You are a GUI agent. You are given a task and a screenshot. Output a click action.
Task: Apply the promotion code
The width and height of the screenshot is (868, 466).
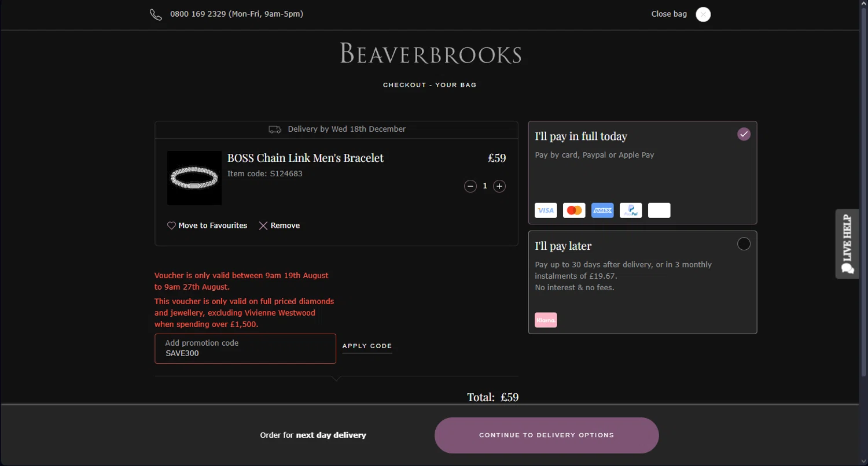367,346
